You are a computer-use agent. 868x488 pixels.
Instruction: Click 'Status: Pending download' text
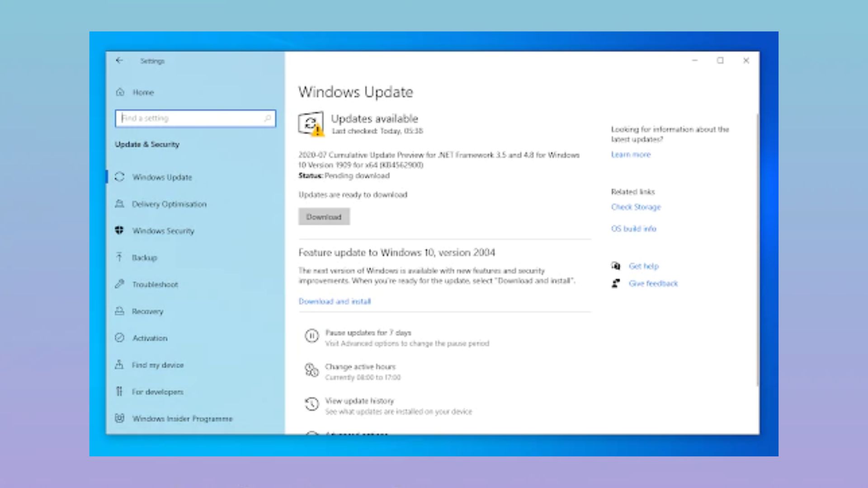pyautogui.click(x=344, y=175)
